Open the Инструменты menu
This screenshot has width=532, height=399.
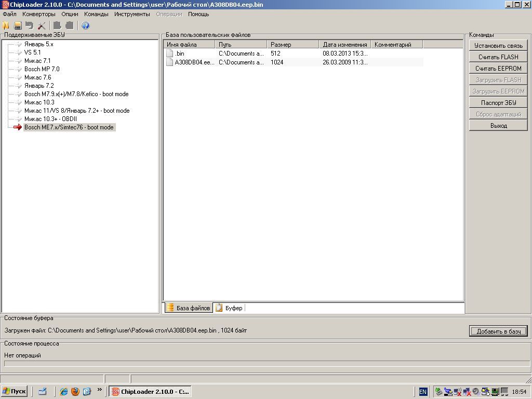click(x=132, y=14)
